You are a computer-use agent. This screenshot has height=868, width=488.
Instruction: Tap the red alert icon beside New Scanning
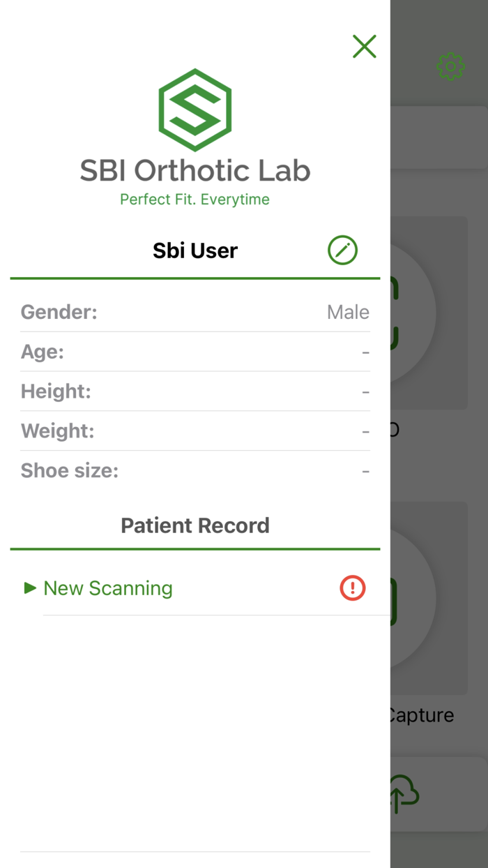353,588
